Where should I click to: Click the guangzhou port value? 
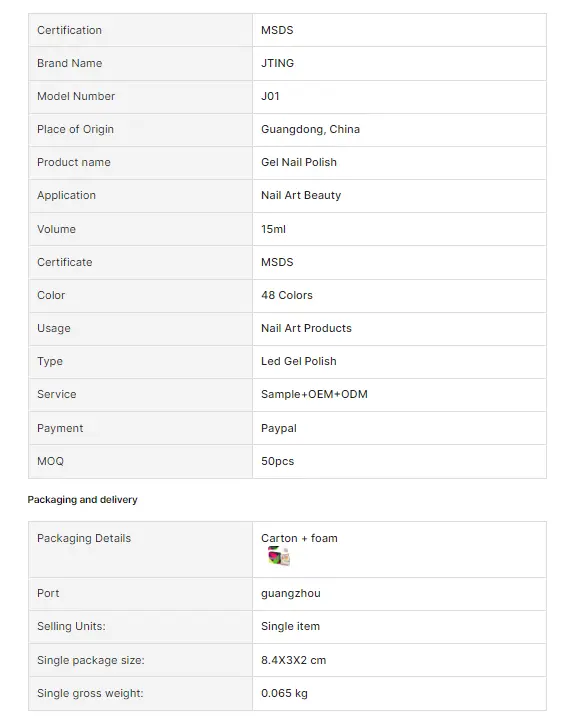coord(290,594)
